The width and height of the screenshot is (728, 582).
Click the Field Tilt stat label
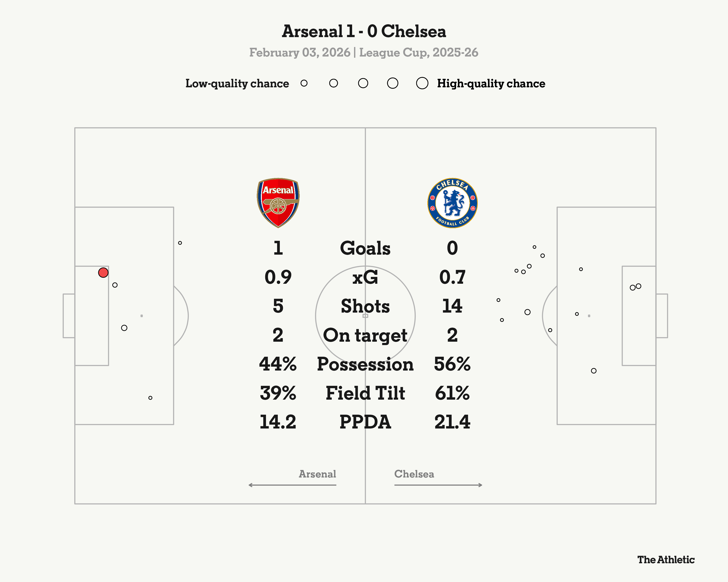coord(365,393)
